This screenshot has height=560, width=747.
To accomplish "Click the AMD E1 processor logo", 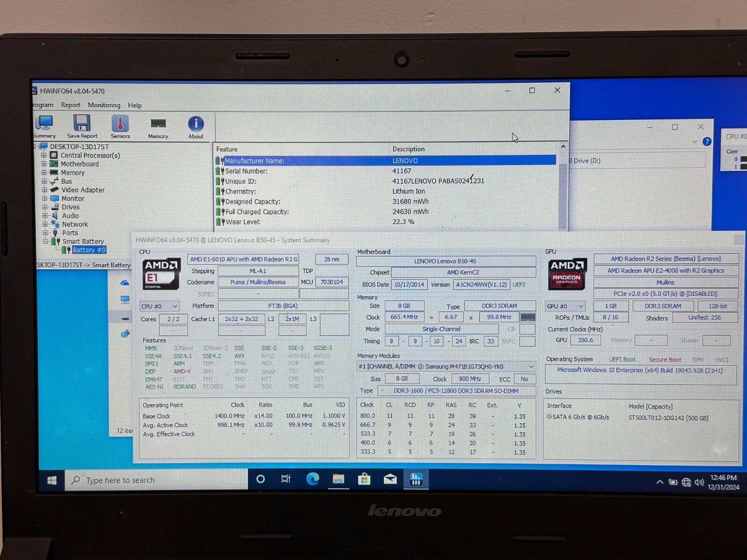I will (161, 273).
